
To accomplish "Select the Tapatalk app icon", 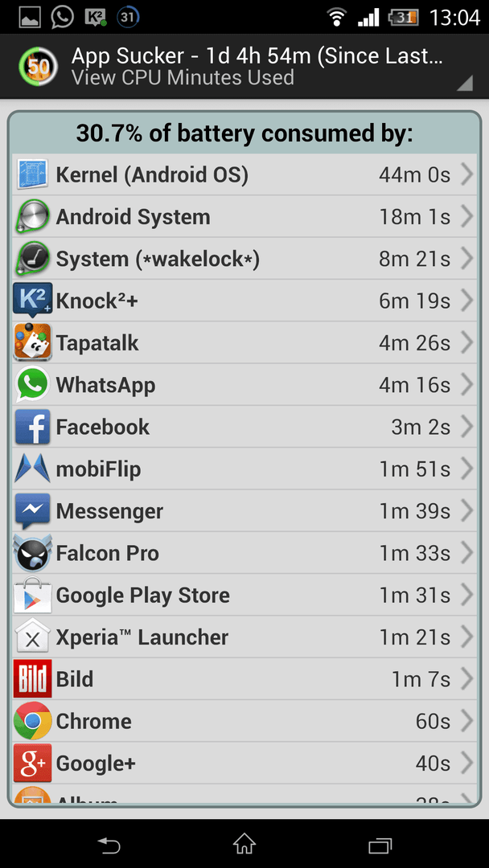I will click(x=33, y=342).
